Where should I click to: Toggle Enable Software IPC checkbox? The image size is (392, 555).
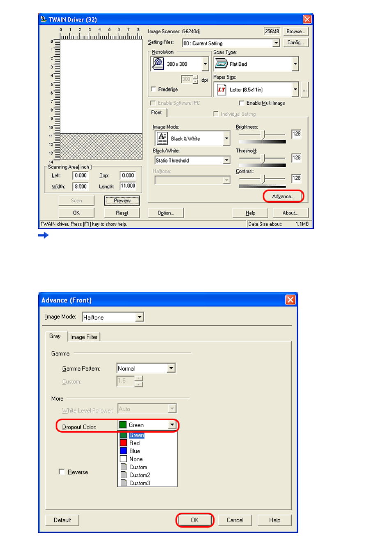[x=153, y=103]
